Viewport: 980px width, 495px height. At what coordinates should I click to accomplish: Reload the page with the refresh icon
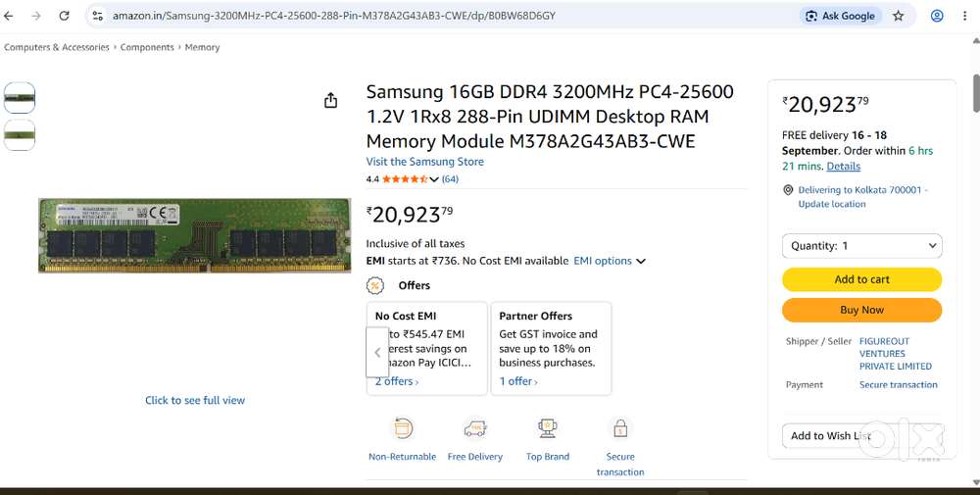point(64,17)
